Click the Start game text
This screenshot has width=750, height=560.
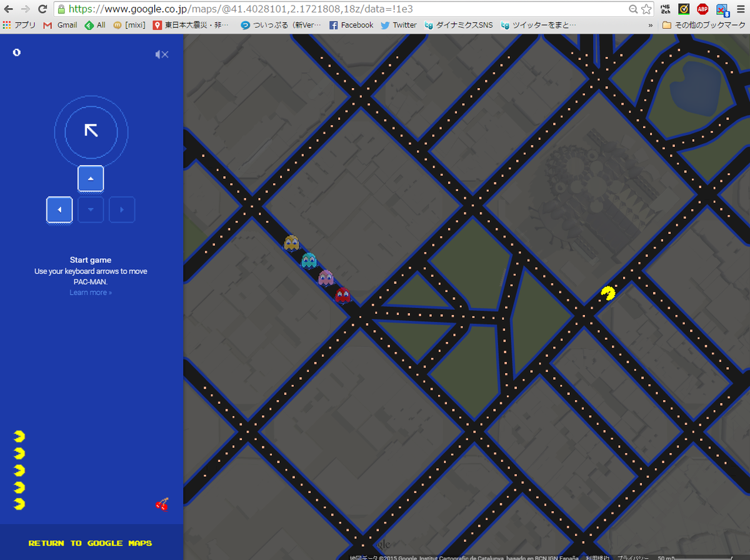[x=91, y=260]
